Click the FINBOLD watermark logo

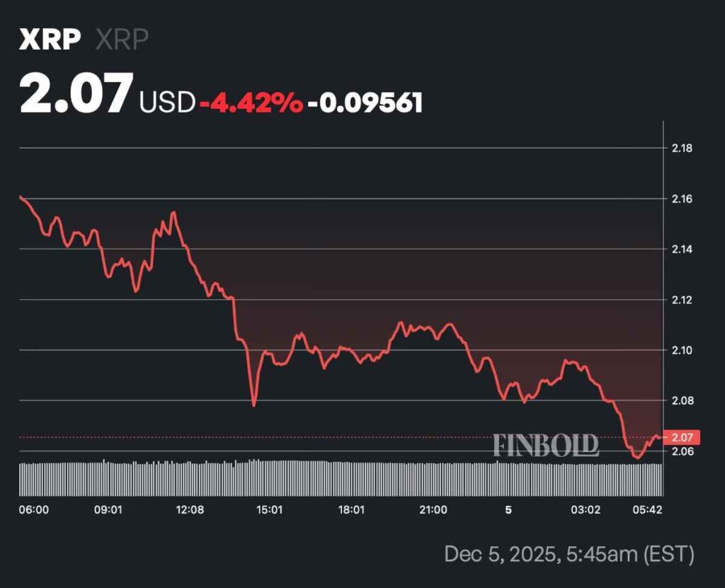coord(546,445)
